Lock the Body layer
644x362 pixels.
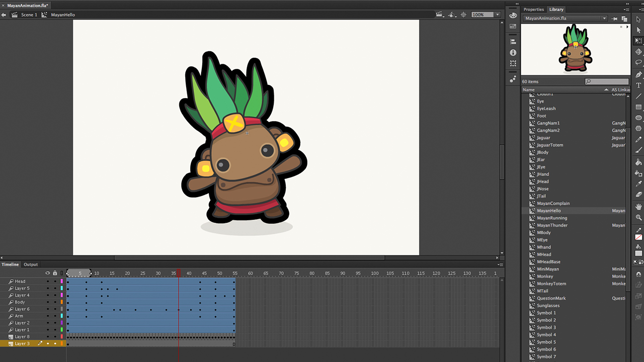tap(55, 302)
